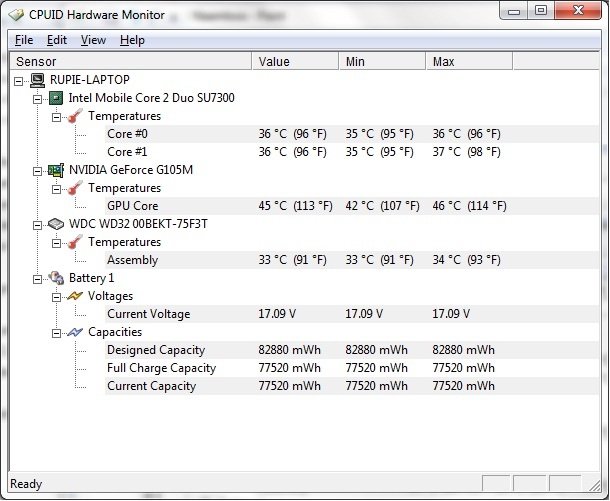Select the Full Charge Capacity row
The height and width of the screenshot is (501, 610).
point(352,368)
